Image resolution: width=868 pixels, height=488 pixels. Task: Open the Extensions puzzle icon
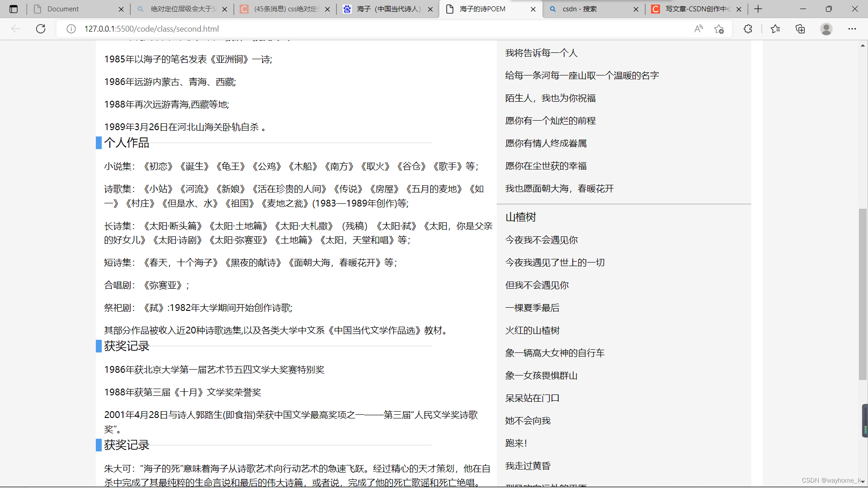point(748,29)
